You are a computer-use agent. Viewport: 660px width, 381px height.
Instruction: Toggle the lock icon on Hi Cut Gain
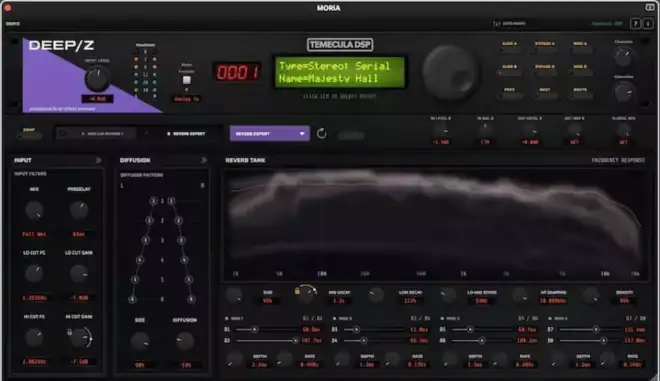click(x=70, y=332)
